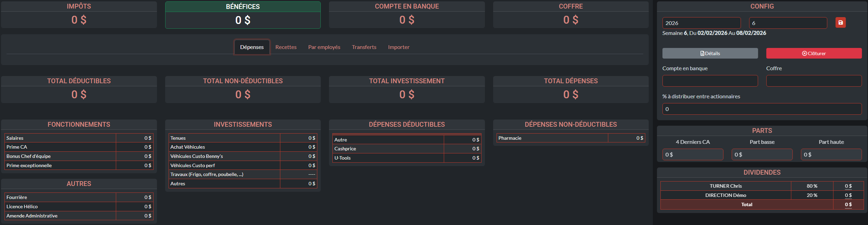Screen dimensions: 868x225
Task: Click the Part basse value field
Action: 761,154
